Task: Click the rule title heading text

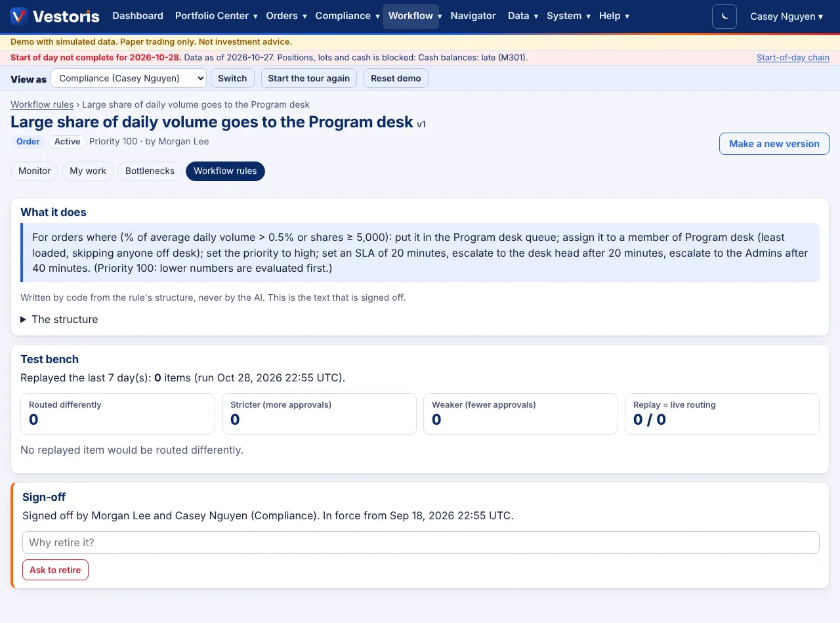Action: pyautogui.click(x=212, y=122)
